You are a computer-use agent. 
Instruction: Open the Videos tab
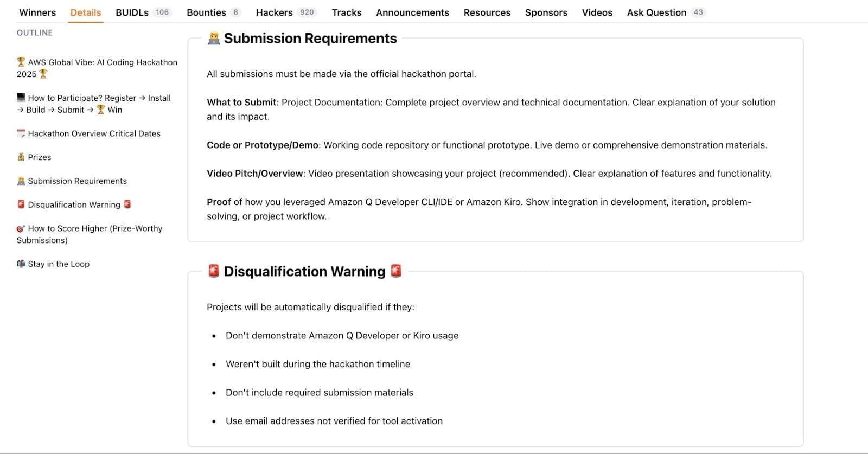597,12
